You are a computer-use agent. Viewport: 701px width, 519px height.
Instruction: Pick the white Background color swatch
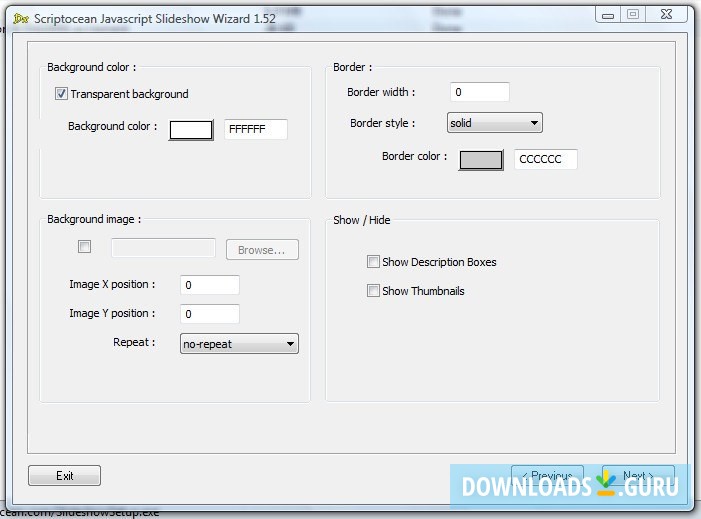(191, 130)
